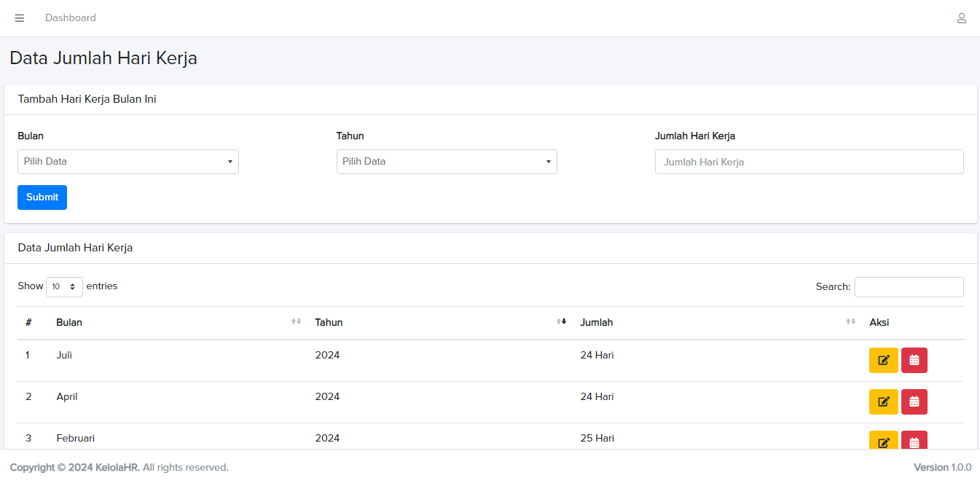Edit the Juli 2024 row
The height and width of the screenshot is (486, 980).
click(x=883, y=360)
